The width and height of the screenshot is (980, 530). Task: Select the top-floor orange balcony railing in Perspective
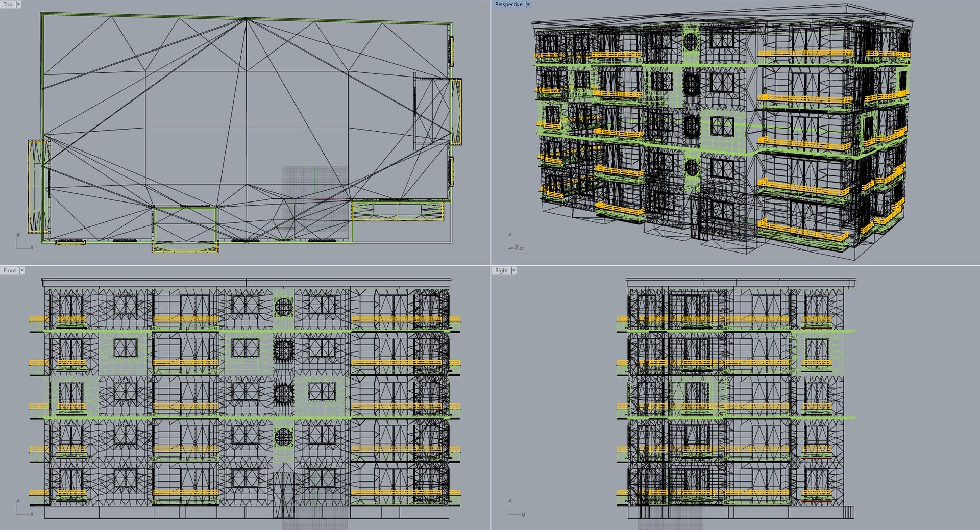click(805, 53)
